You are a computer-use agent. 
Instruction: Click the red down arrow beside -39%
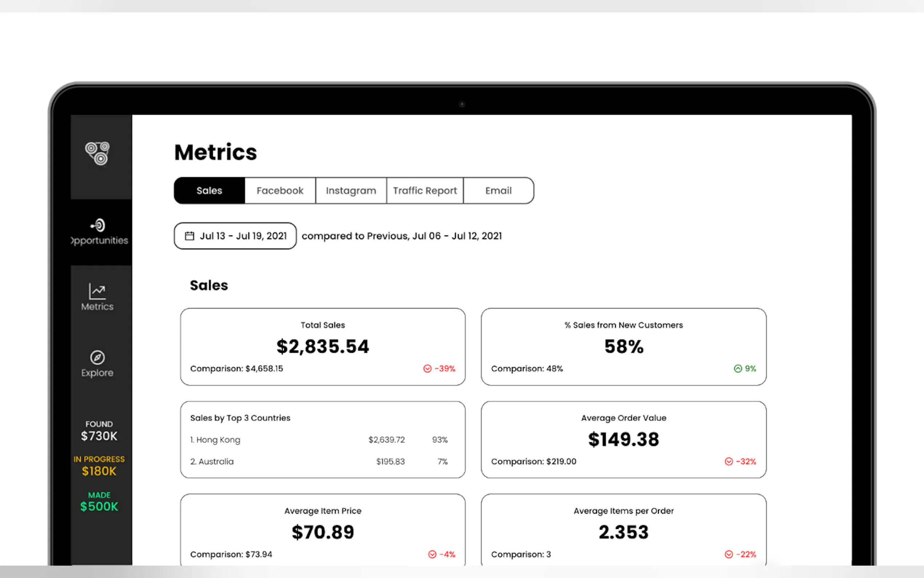pos(427,368)
